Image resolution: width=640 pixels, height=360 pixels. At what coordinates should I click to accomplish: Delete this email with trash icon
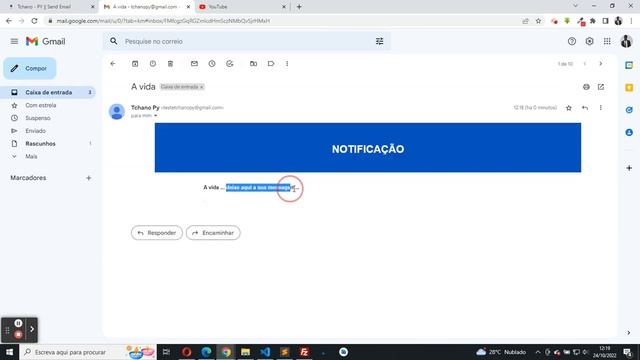171,64
